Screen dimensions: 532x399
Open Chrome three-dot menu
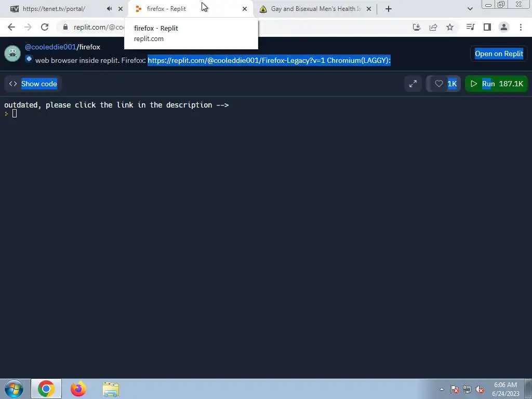pos(521,27)
